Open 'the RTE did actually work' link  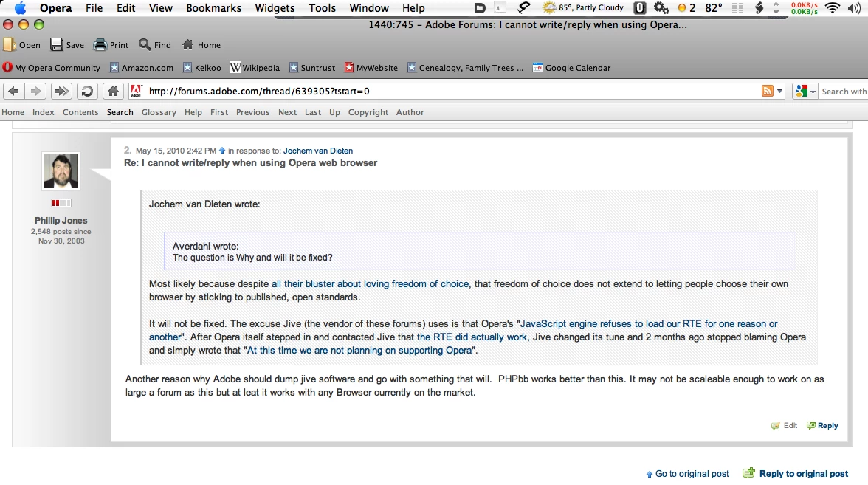click(x=472, y=337)
